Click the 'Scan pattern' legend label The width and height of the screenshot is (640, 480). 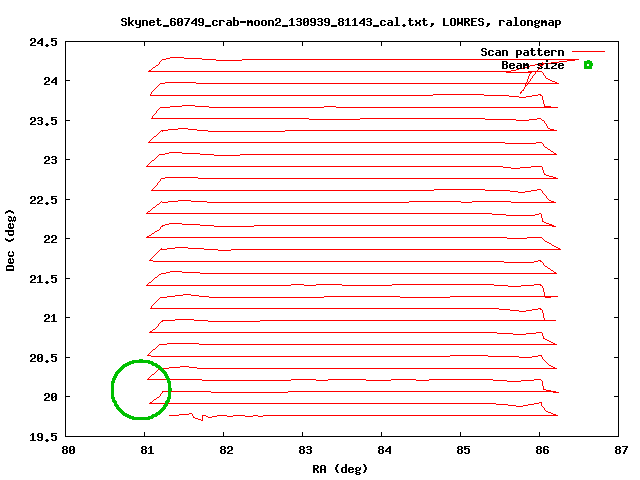pos(522,52)
